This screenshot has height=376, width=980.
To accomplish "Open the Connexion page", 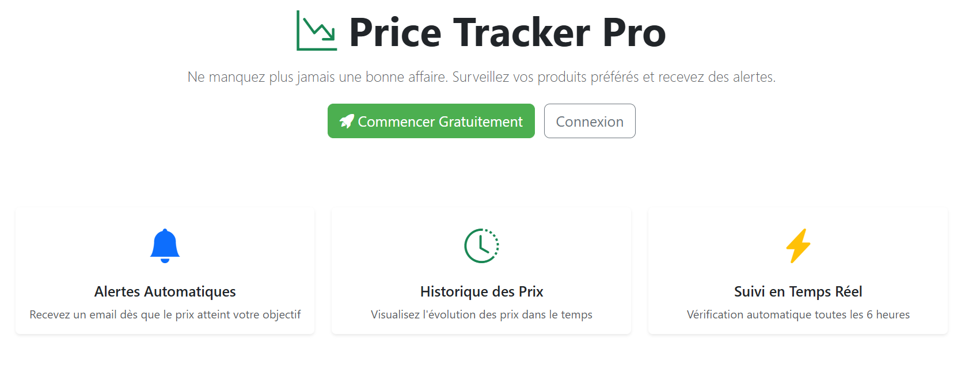I will [590, 121].
